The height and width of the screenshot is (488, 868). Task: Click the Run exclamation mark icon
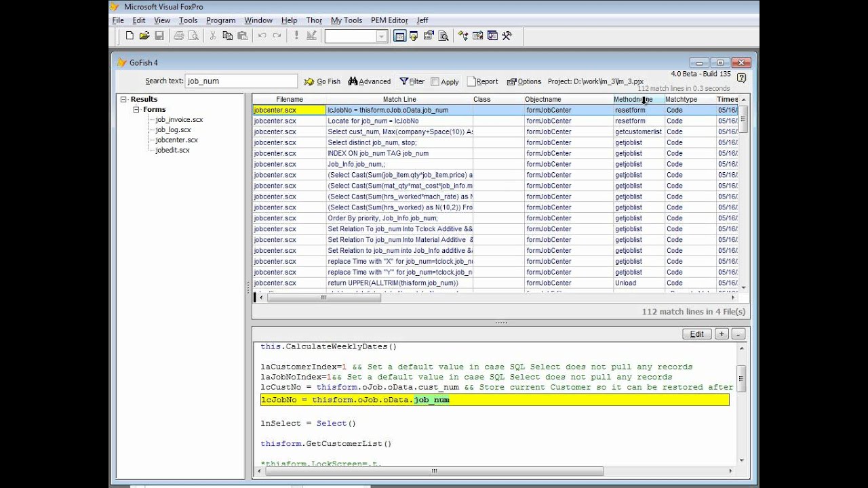[296, 36]
